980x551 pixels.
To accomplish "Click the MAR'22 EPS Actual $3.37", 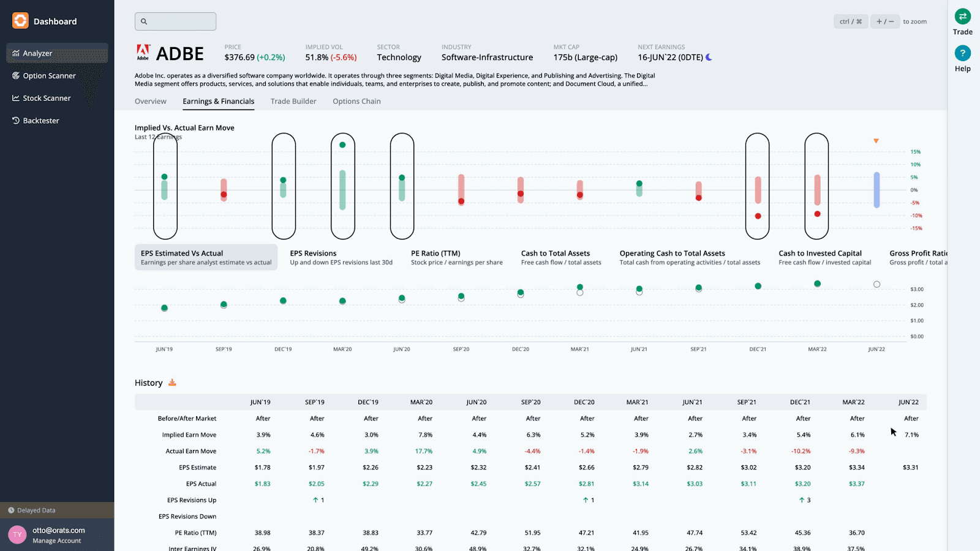I will [857, 484].
